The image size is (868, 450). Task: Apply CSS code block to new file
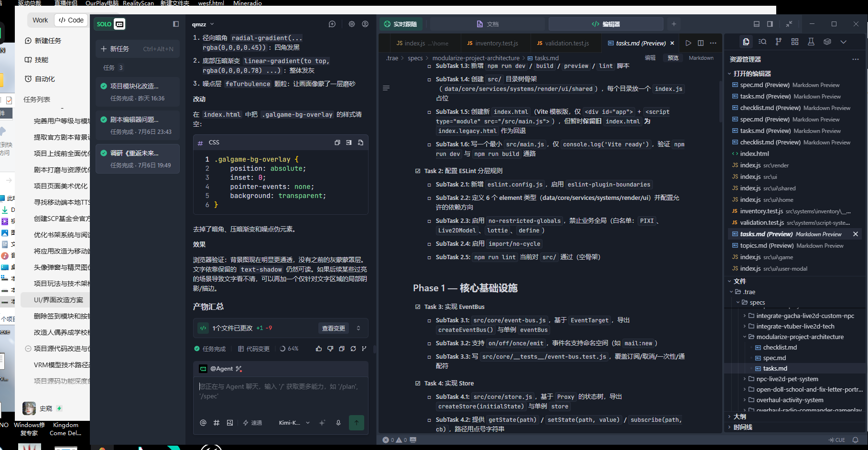(x=360, y=143)
